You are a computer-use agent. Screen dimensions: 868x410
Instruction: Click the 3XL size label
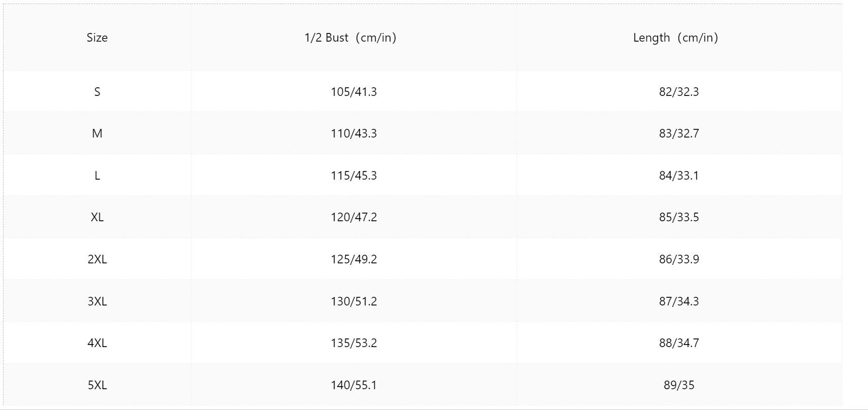[x=97, y=301]
